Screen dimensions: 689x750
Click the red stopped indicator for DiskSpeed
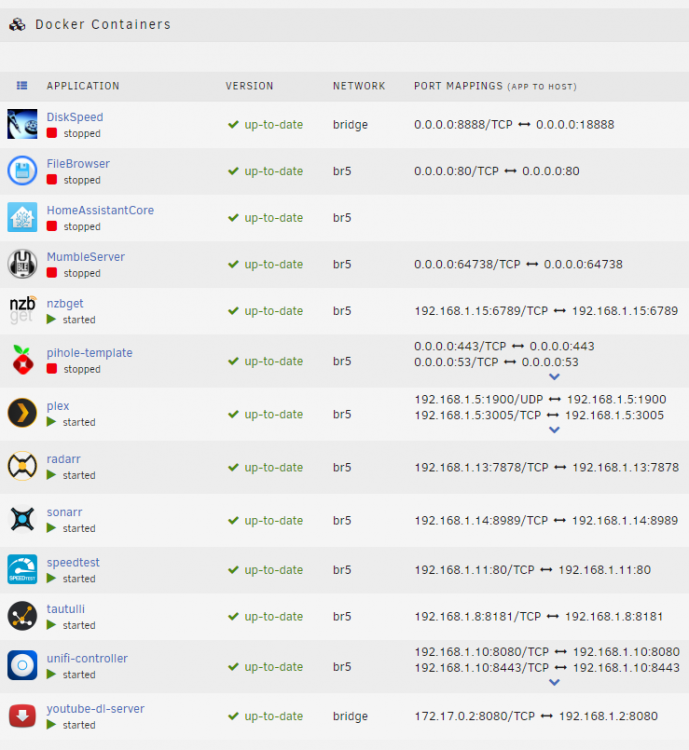point(52,133)
